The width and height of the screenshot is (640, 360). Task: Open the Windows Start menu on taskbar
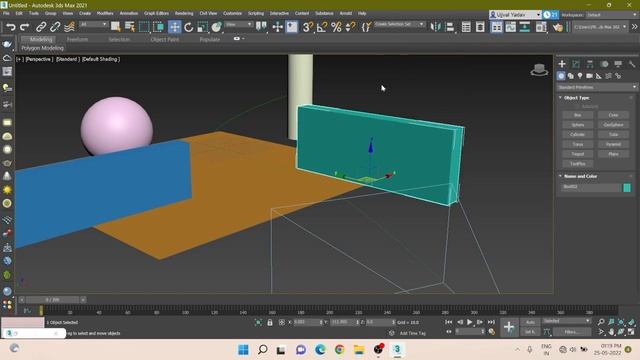click(x=243, y=349)
